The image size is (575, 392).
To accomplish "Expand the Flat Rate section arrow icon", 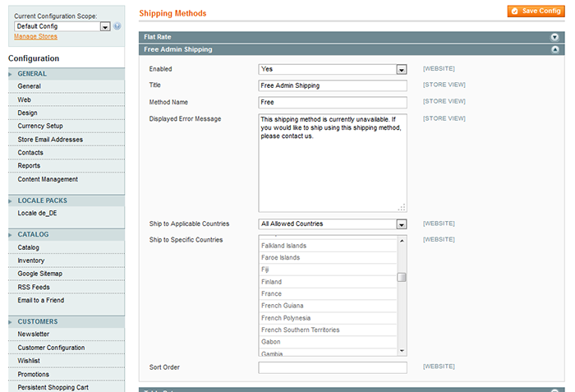I will [554, 37].
